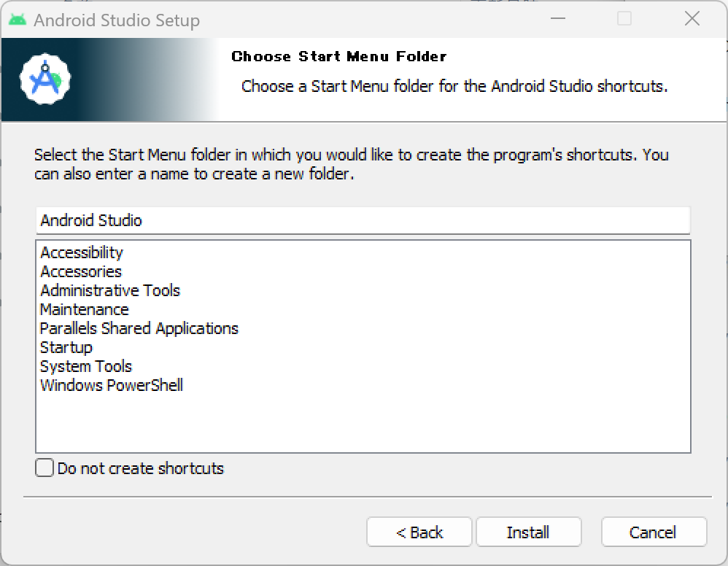The image size is (728, 566).
Task: Cancel the Android Studio setup
Action: point(654,532)
